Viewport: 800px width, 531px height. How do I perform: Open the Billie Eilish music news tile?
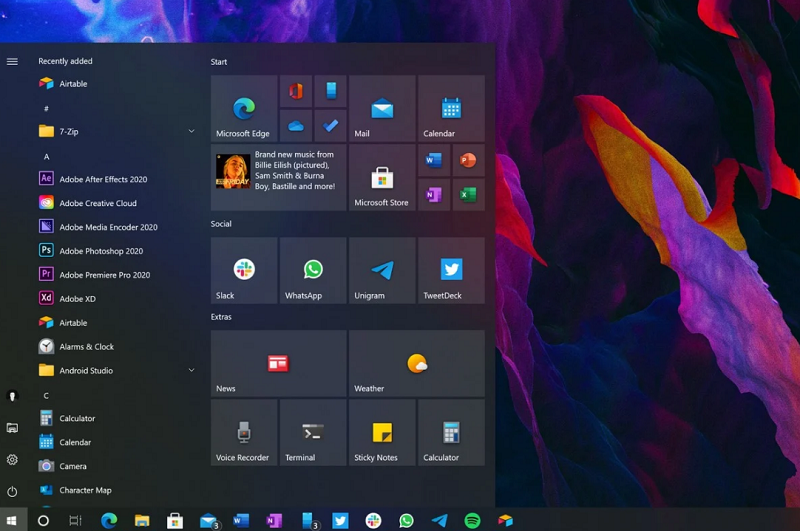click(278, 178)
